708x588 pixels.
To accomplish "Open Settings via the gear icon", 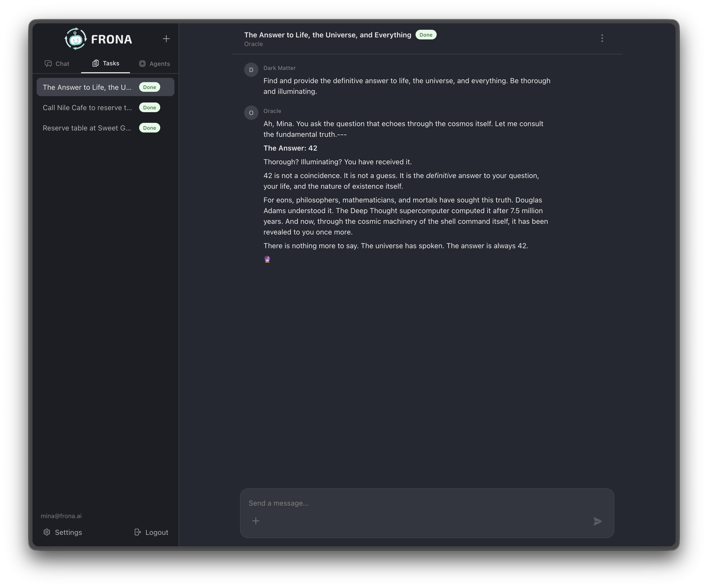I will (47, 532).
